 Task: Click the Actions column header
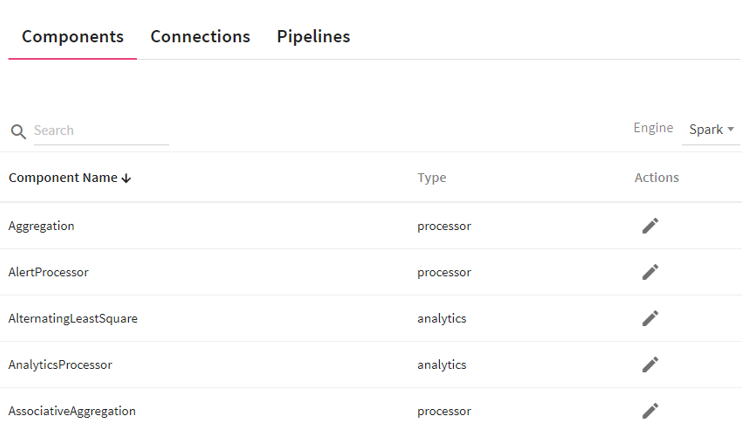pyautogui.click(x=656, y=178)
